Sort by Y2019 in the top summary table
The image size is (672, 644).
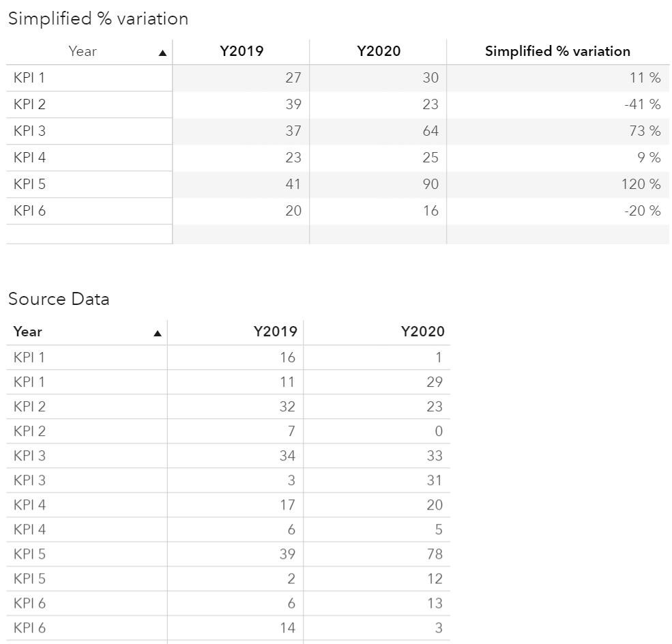click(x=242, y=51)
